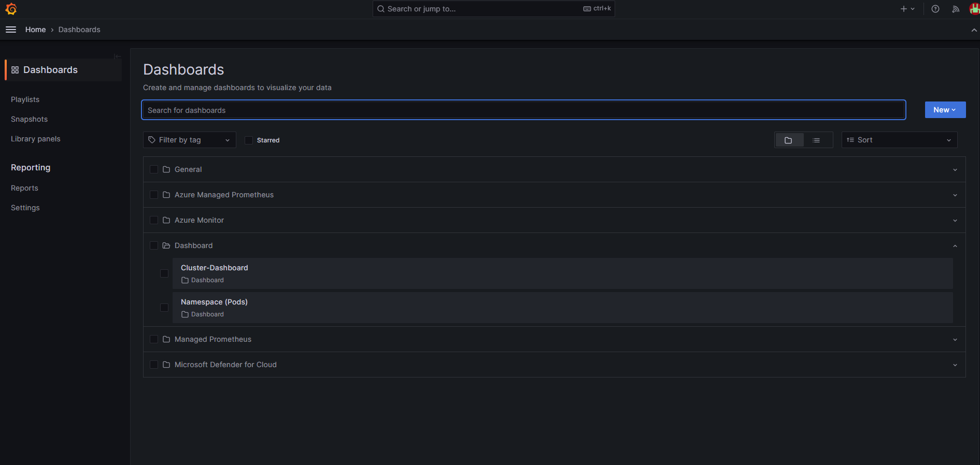Click the user profile avatar
This screenshot has width=980, height=465.
[974, 9]
